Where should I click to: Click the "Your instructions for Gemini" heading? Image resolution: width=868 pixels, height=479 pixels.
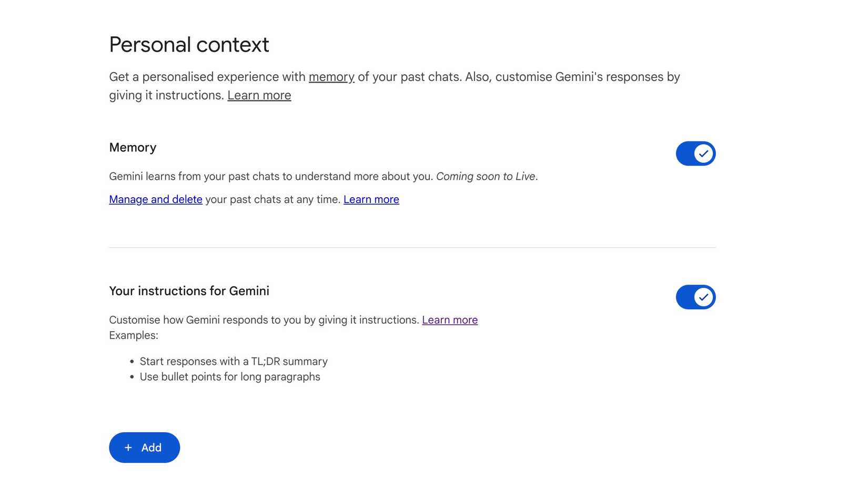189,291
